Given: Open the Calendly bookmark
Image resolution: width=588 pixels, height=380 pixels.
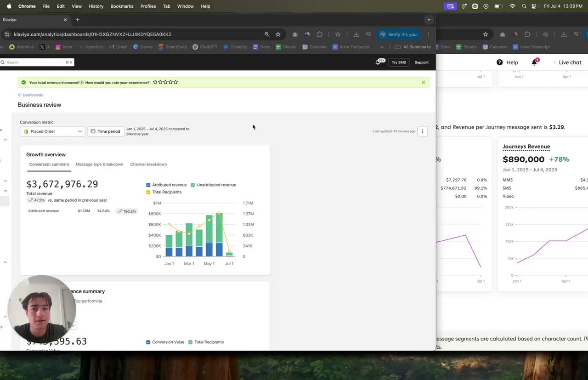Looking at the screenshot, I should (x=235, y=47).
